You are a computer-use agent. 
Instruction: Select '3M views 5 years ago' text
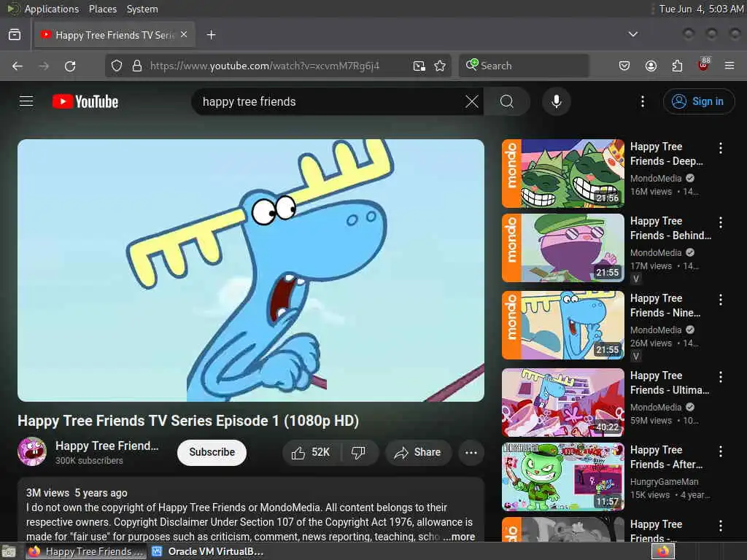pyautogui.click(x=77, y=493)
